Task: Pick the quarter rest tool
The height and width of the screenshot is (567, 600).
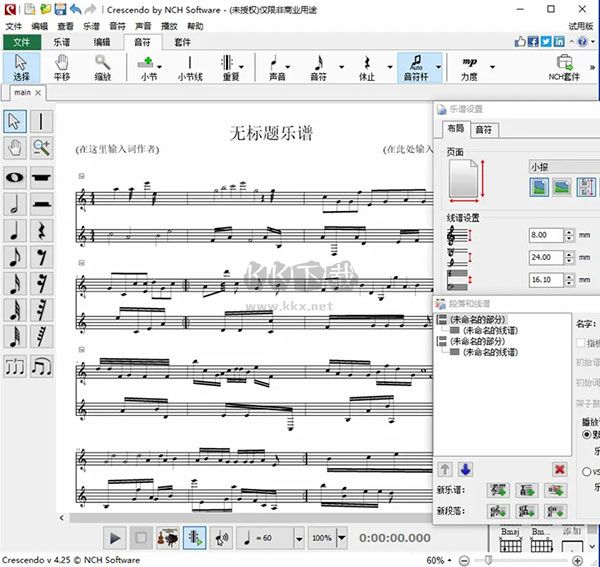Action: pyautogui.click(x=42, y=229)
